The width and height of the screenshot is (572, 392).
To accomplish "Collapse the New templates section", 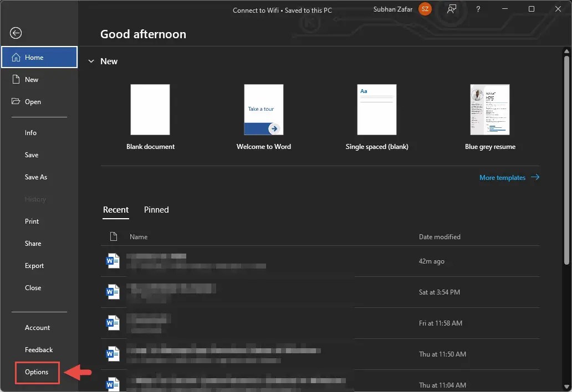I will click(x=91, y=61).
